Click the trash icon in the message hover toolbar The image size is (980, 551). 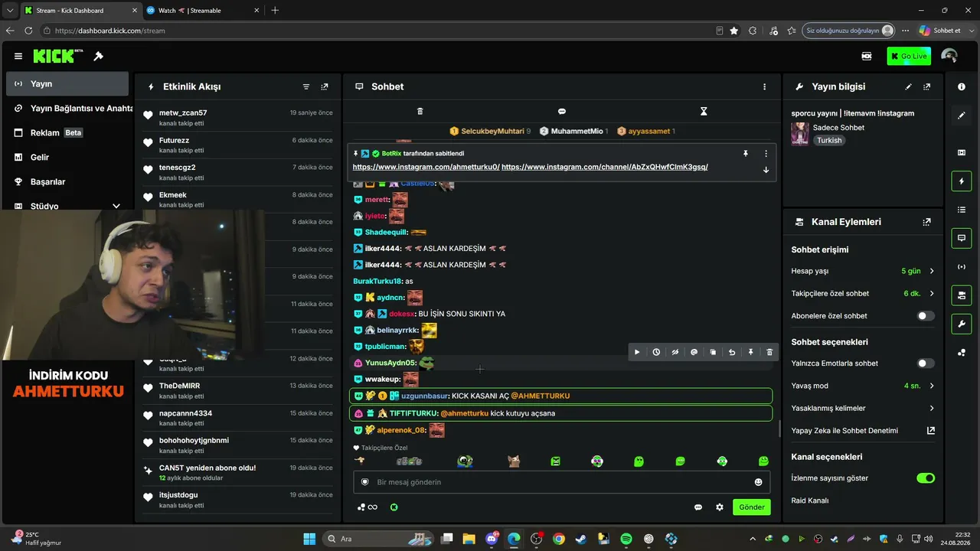coord(769,352)
